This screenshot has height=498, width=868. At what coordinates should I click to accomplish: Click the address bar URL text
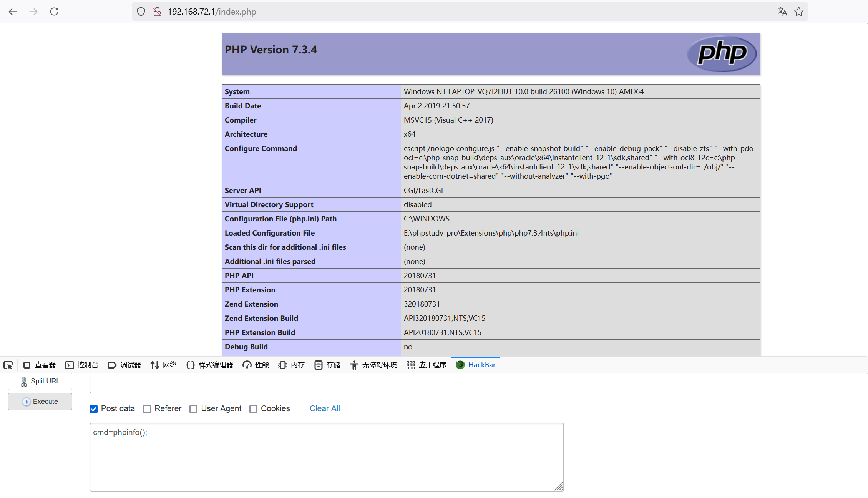pyautogui.click(x=212, y=12)
